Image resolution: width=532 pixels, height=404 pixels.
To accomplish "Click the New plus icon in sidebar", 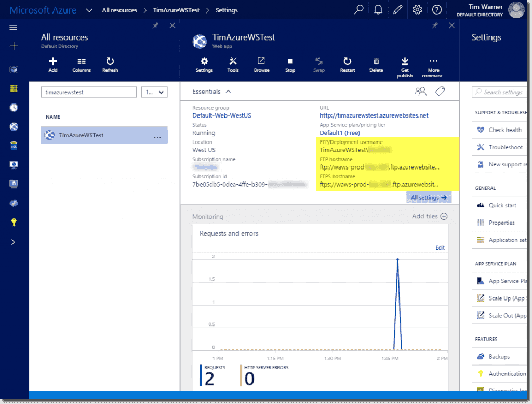I will (14, 46).
